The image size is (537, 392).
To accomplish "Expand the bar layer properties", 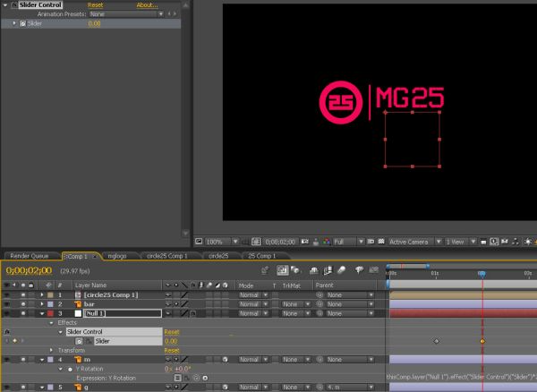I will [x=42, y=304].
